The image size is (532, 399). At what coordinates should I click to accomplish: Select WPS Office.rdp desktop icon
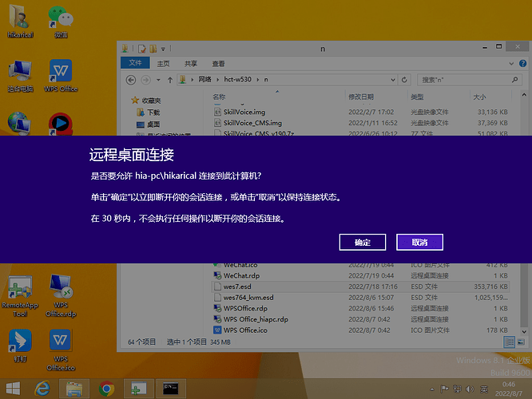pyautogui.click(x=61, y=296)
